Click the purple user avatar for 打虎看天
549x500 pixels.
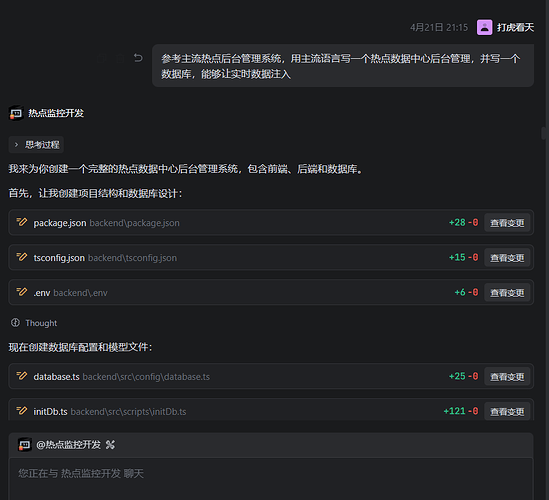(x=485, y=27)
